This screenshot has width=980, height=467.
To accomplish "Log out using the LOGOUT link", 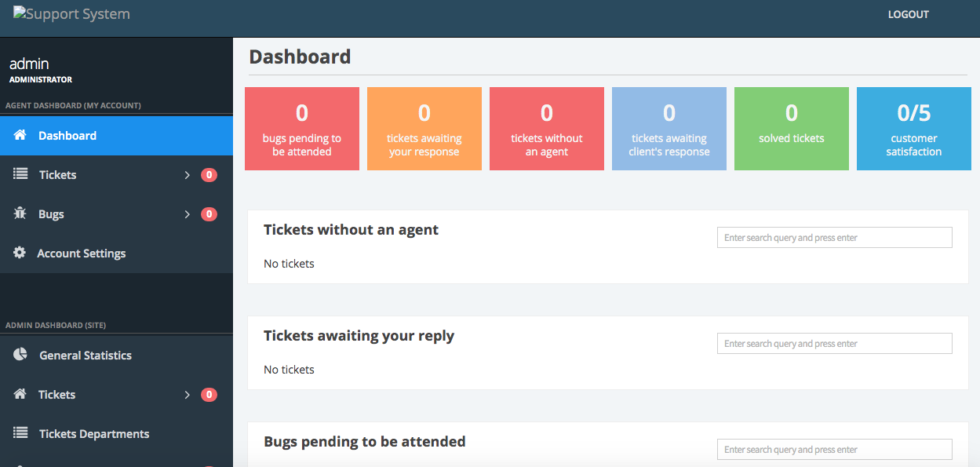I will click(x=908, y=14).
